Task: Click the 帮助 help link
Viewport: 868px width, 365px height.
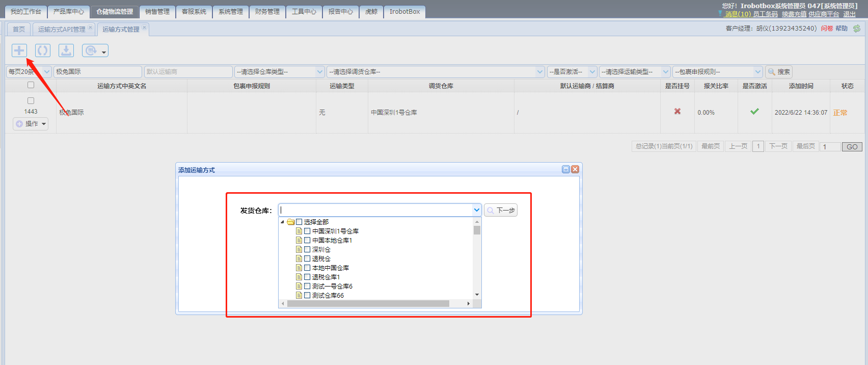Action: point(842,29)
